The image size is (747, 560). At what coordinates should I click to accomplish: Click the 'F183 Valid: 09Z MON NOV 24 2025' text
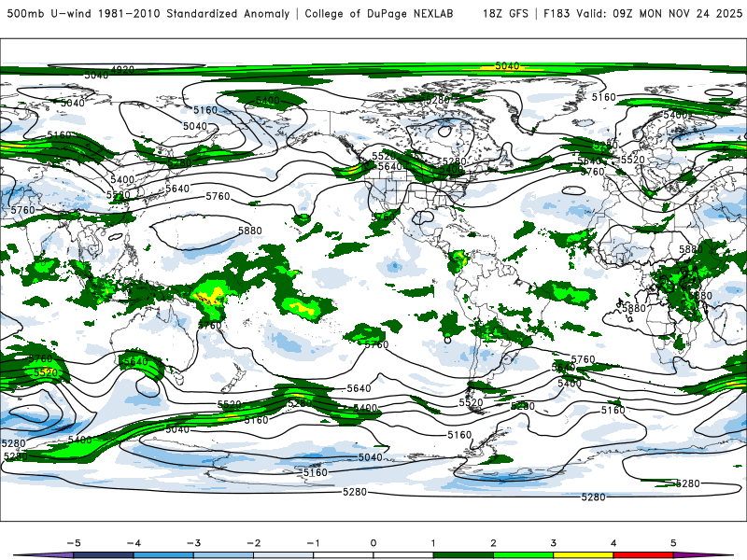(642, 13)
